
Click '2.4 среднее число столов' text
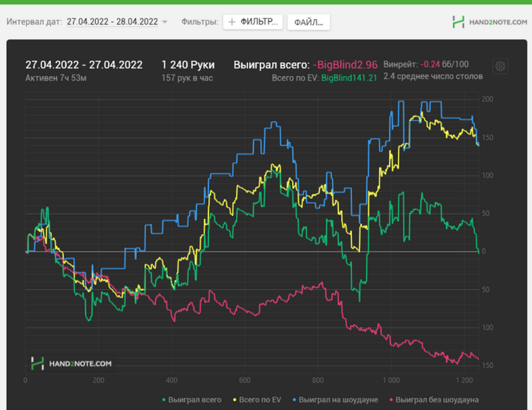click(433, 76)
